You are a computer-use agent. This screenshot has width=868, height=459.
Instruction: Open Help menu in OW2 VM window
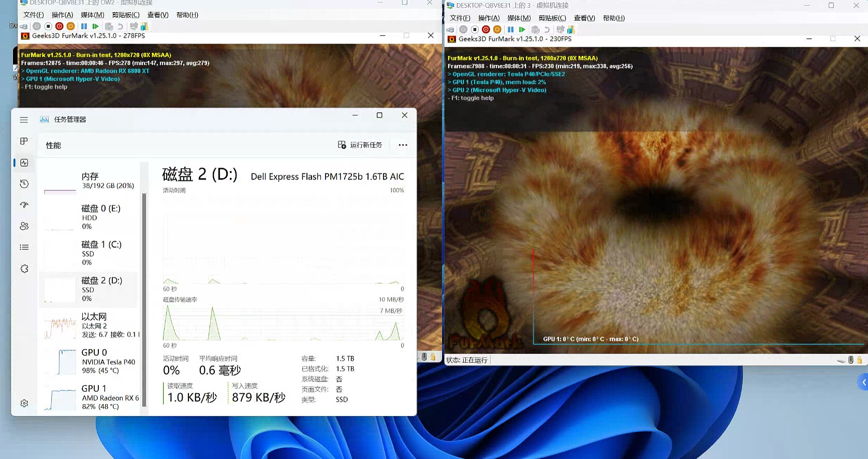click(187, 15)
